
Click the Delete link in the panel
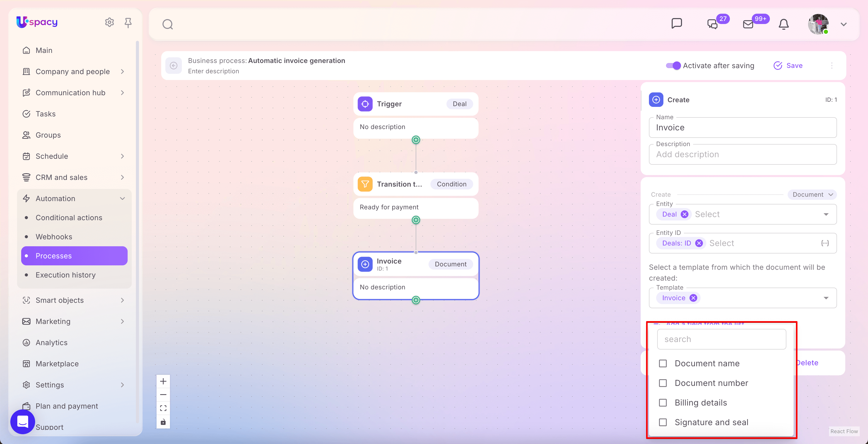pyautogui.click(x=807, y=363)
